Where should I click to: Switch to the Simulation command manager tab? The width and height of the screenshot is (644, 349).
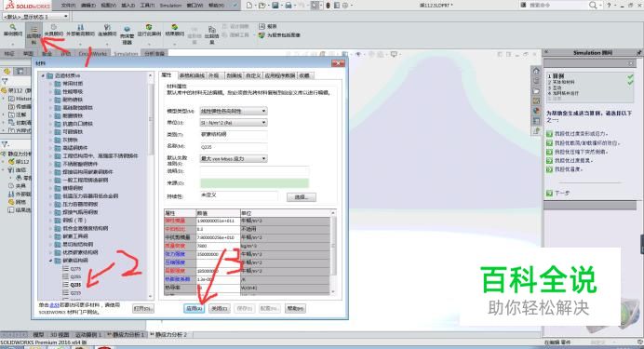pos(126,54)
